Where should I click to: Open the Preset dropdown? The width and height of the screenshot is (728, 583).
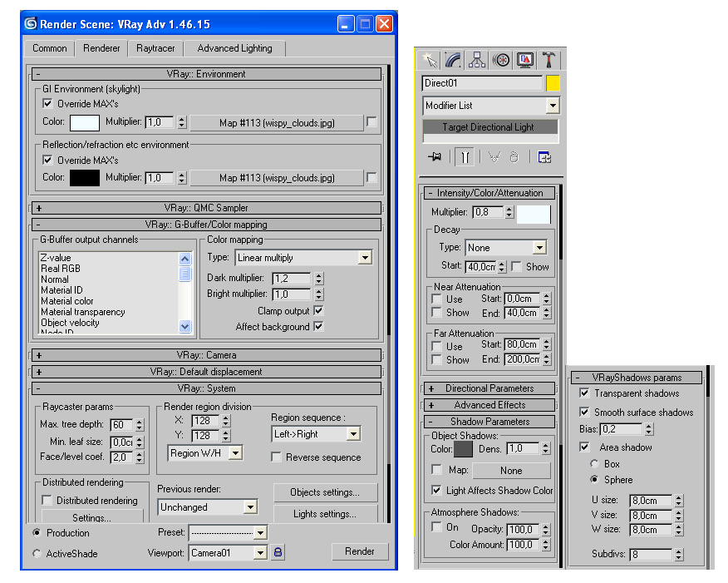[x=261, y=532]
